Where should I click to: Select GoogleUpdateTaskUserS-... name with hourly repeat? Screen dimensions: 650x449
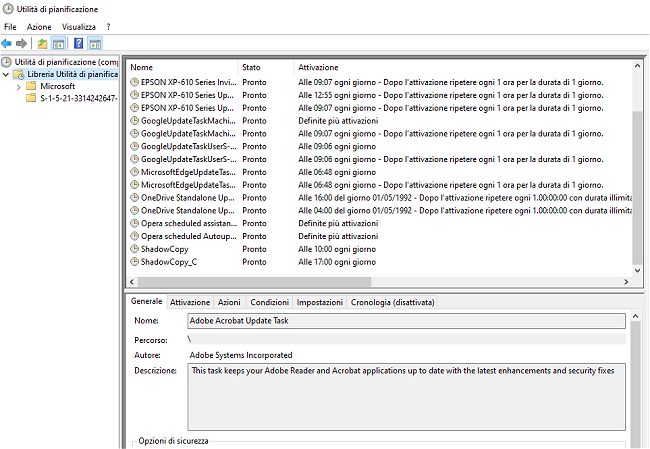coord(189,159)
